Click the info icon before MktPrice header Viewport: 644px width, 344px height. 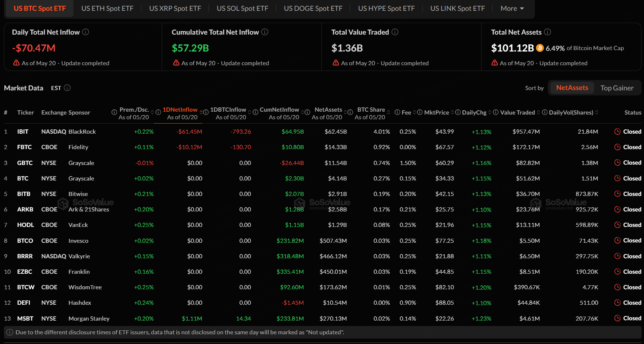pyautogui.click(x=420, y=112)
